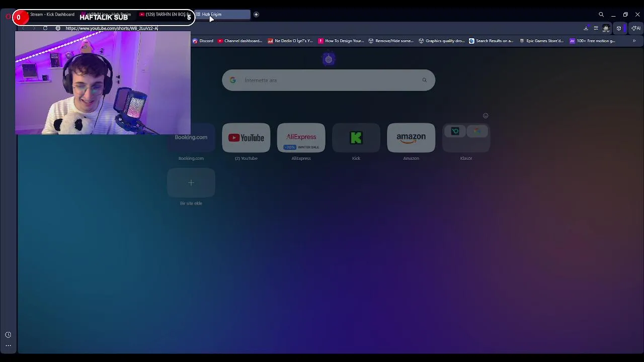644x362 pixels.
Task: Click the Bir site ekle plus tile
Action: 191,183
